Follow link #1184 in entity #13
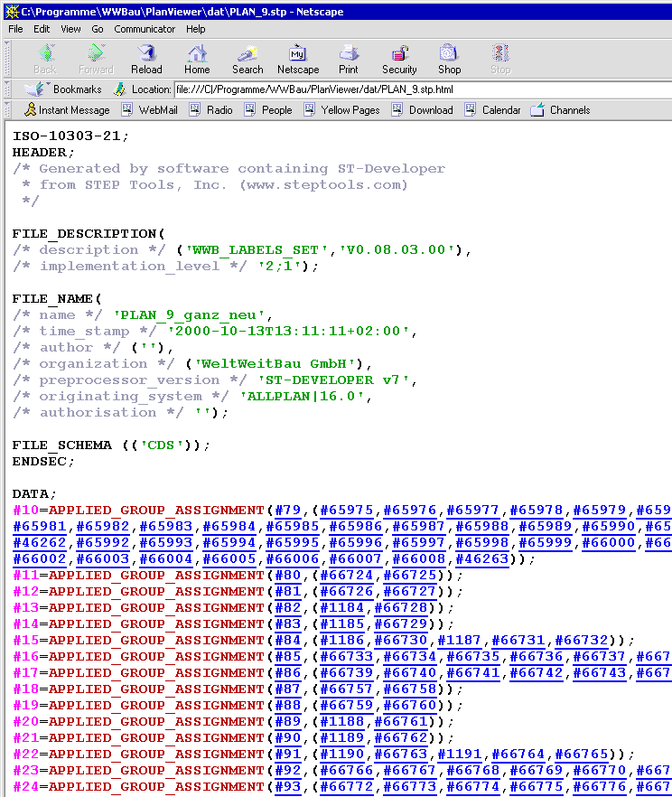Image resolution: width=672 pixels, height=797 pixels. (x=342, y=608)
